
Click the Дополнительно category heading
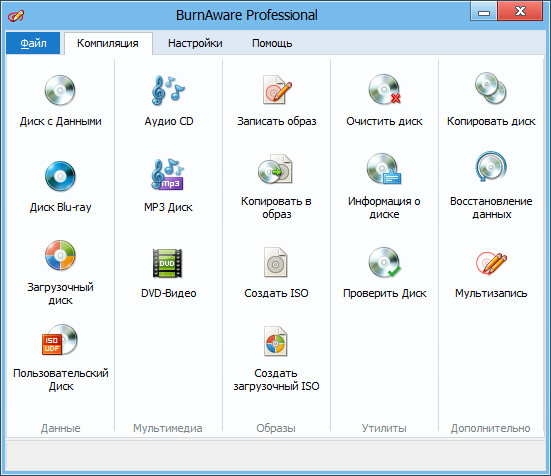[491, 428]
